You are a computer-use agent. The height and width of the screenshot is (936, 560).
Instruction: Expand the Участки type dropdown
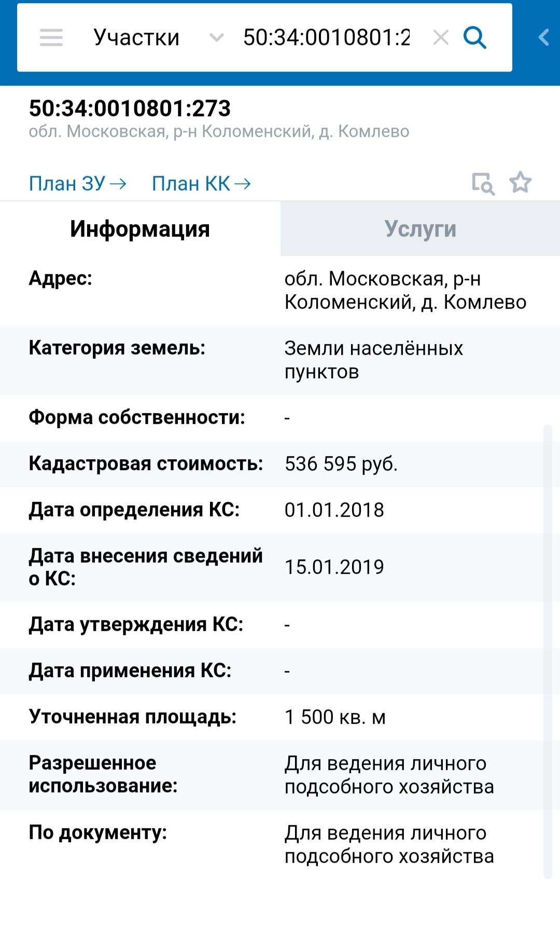coord(136,37)
